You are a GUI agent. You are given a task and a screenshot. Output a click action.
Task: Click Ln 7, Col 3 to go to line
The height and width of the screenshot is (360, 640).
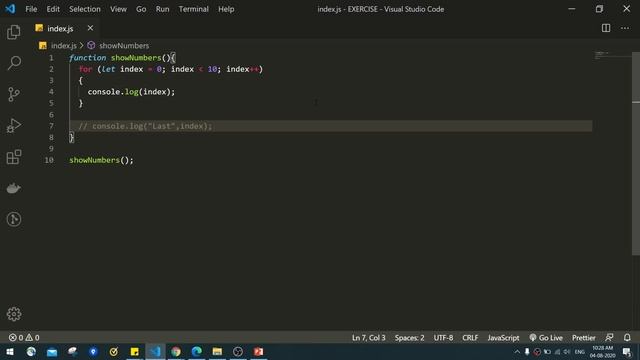369,338
